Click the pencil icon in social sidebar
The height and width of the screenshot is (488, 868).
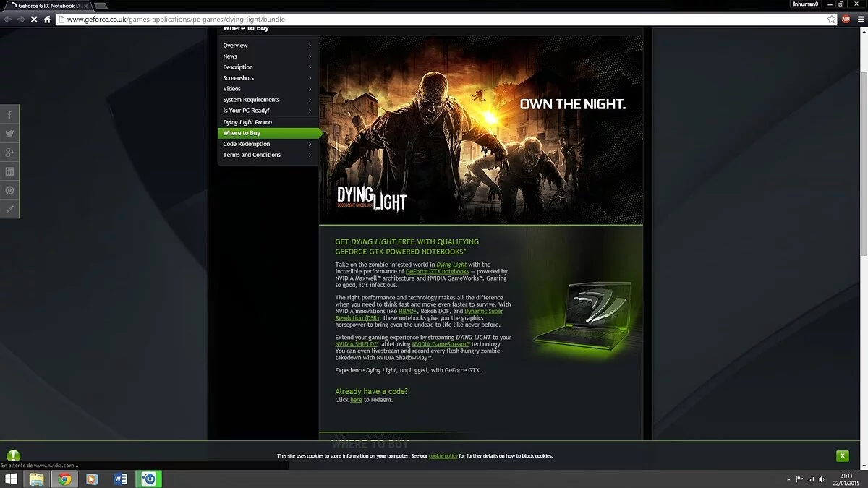point(9,209)
